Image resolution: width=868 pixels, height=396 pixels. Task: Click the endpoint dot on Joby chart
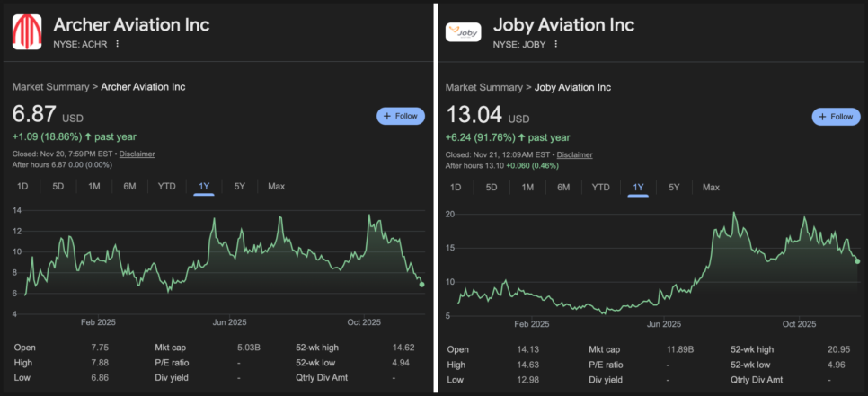click(857, 260)
